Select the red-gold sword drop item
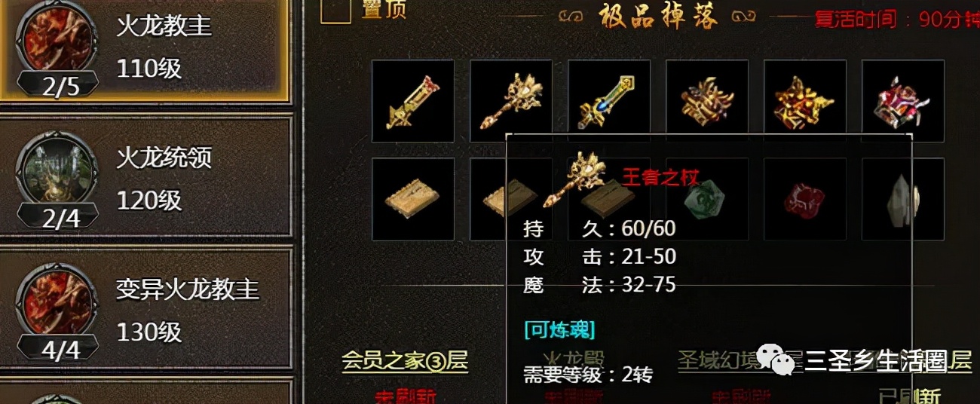The width and height of the screenshot is (980, 404). pos(413,101)
